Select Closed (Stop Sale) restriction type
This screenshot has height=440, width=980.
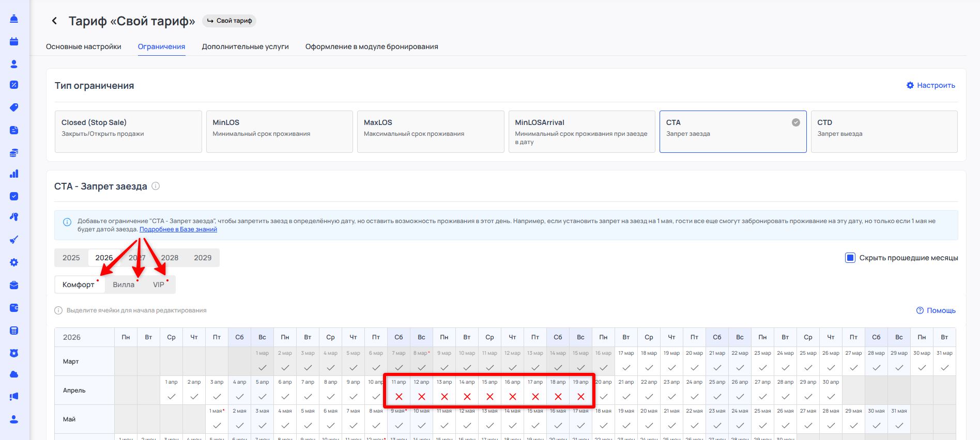[128, 131]
